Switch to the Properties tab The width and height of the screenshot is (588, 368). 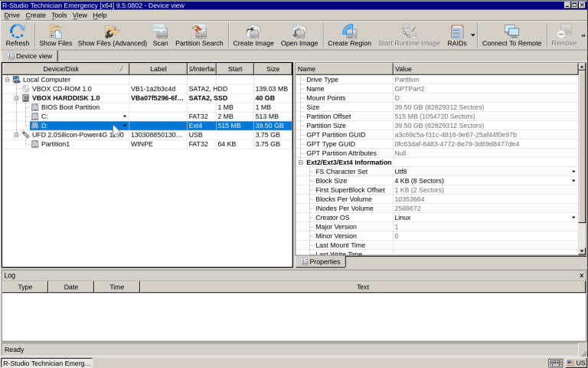click(320, 261)
